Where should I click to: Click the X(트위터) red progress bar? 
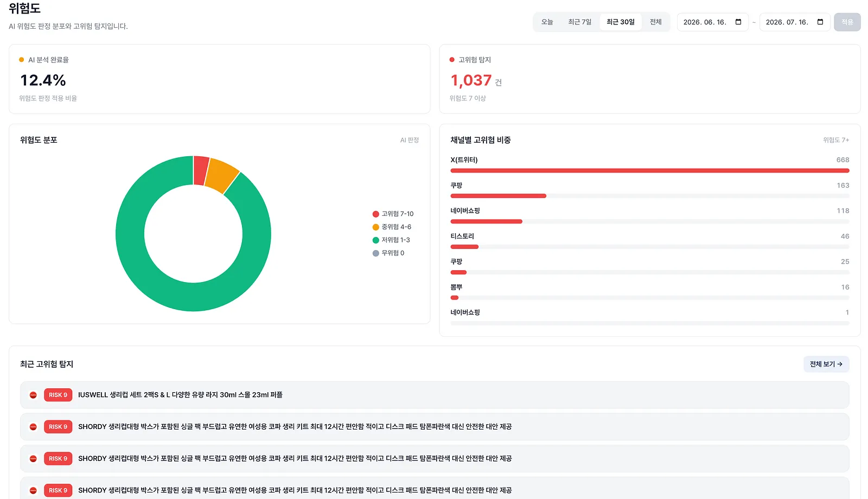pyautogui.click(x=650, y=170)
